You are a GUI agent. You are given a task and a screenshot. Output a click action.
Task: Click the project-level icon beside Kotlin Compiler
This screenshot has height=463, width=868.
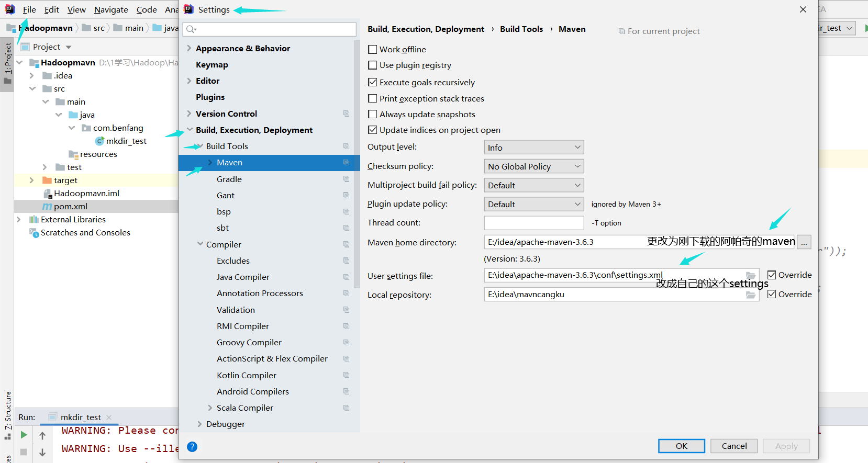click(x=346, y=375)
